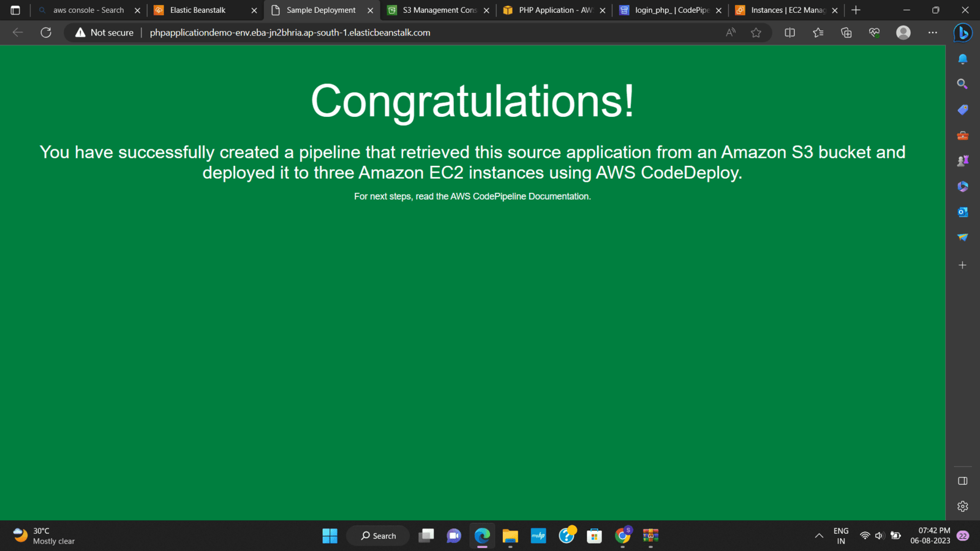Viewport: 980px width, 551px height.
Task: Show hidden system tray icons
Action: (x=819, y=536)
